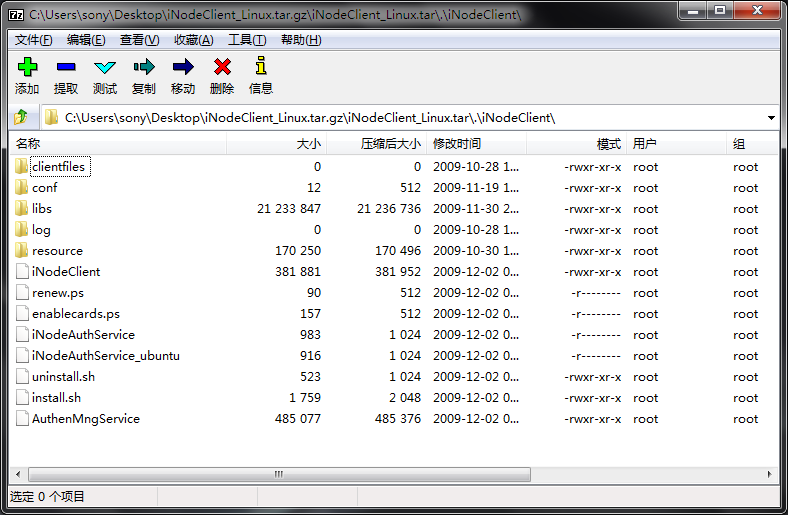The width and height of the screenshot is (788, 515).
Task: Open the 编辑(E) menu
Action: pos(86,40)
